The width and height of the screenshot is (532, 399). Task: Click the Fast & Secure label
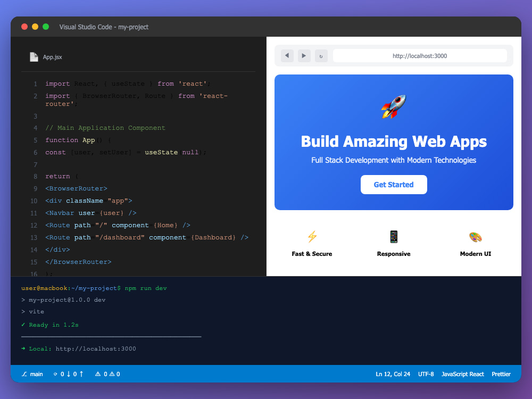[x=312, y=254]
